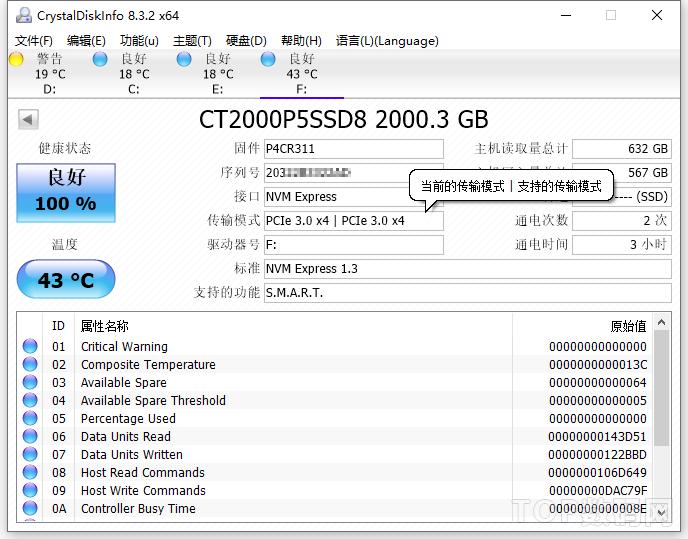Click the supported features field S.M.A.R.T.

click(x=468, y=293)
